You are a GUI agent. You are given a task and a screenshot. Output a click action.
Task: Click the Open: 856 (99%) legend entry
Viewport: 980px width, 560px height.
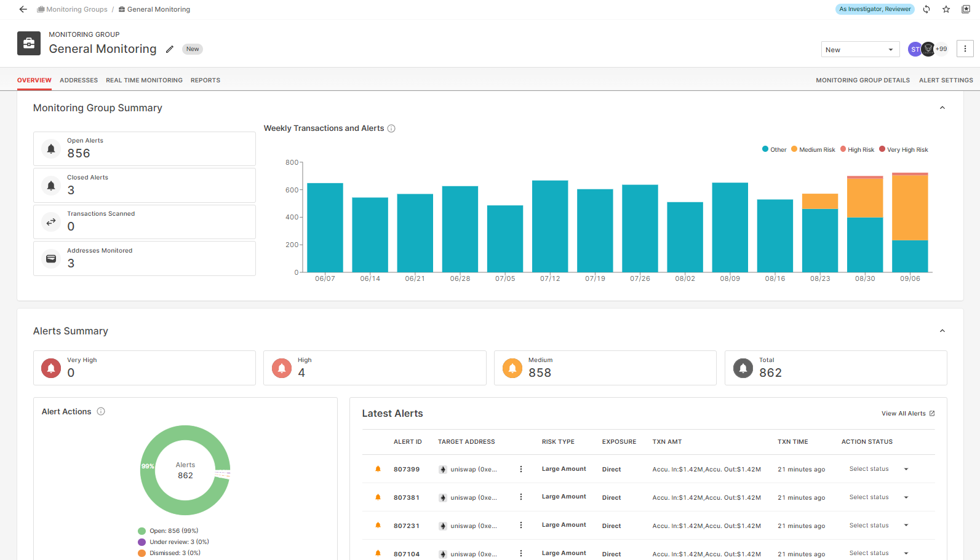tap(168, 531)
